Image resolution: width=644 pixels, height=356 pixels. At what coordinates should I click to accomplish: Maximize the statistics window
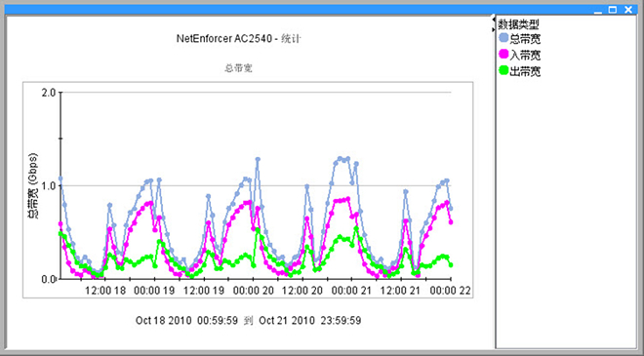point(613,10)
